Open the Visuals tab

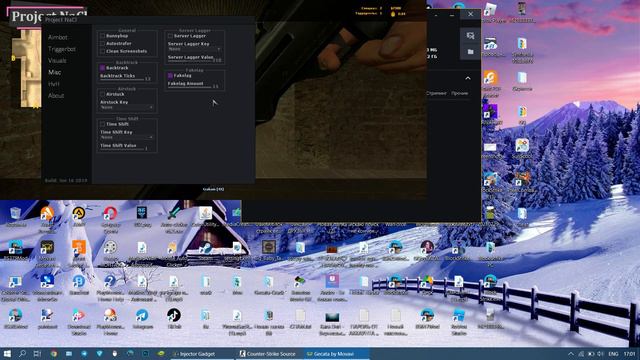click(x=57, y=60)
